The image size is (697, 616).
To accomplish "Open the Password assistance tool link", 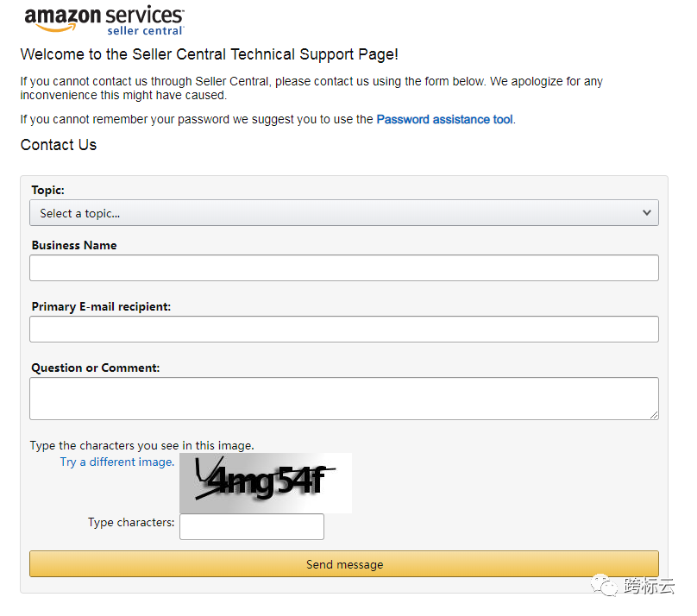I will pos(444,120).
